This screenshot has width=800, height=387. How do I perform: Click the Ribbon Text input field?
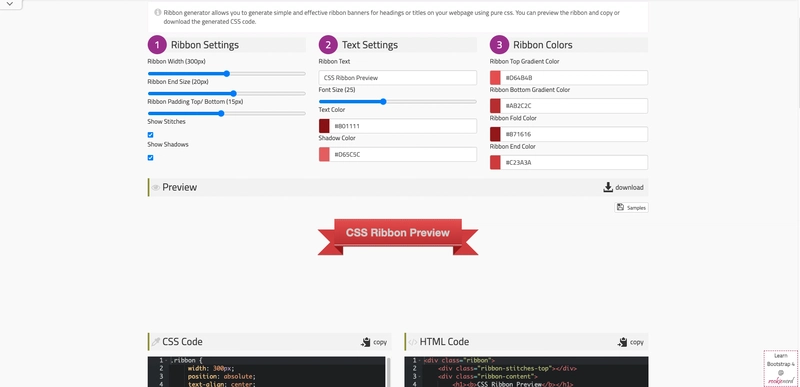click(397, 78)
